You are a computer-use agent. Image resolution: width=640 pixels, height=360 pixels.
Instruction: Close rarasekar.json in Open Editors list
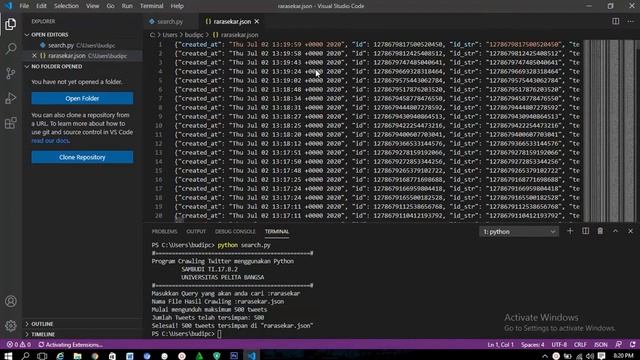34,56
